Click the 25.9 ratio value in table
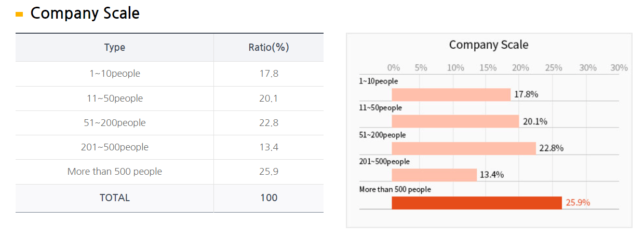The height and width of the screenshot is (238, 644). click(269, 172)
